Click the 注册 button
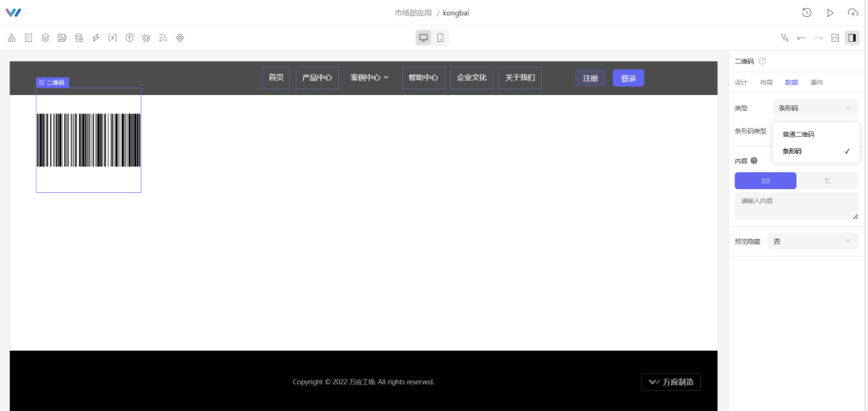Screen dimensions: 868x411 pos(590,78)
